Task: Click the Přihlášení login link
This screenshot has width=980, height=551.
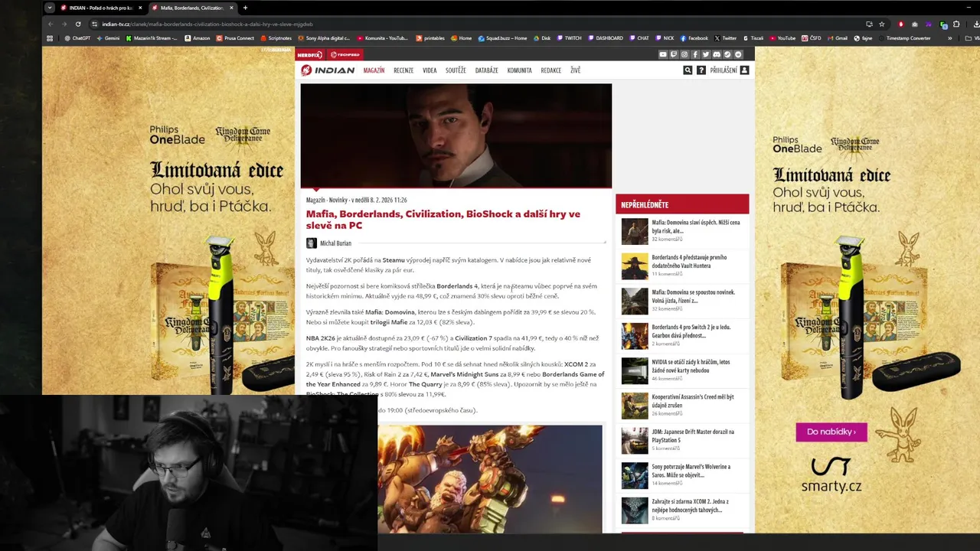Action: pyautogui.click(x=724, y=70)
